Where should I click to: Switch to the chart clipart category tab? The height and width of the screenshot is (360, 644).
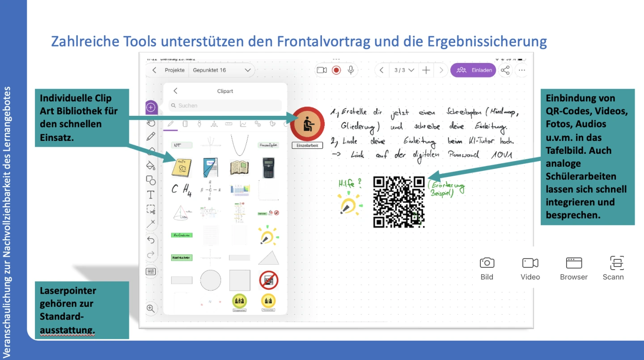click(x=243, y=124)
